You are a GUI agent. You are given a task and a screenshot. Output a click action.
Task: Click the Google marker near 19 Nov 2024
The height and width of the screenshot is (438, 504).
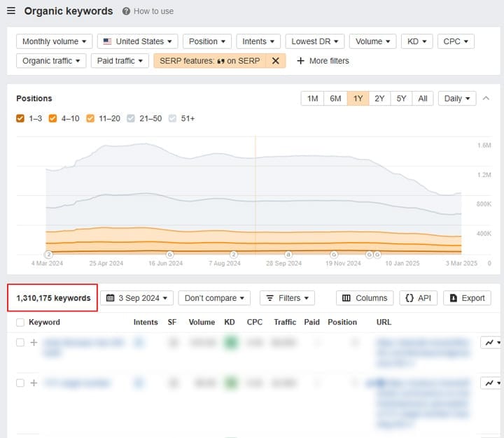tap(334, 255)
